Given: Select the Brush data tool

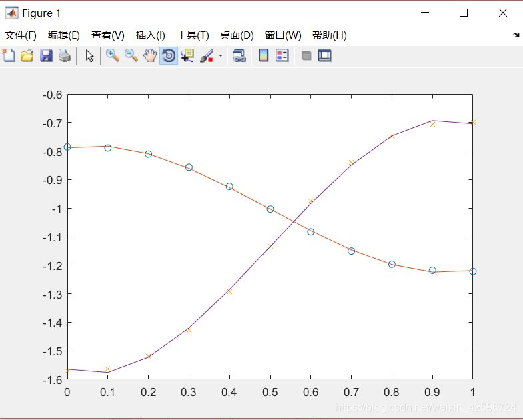Looking at the screenshot, I should (x=207, y=56).
